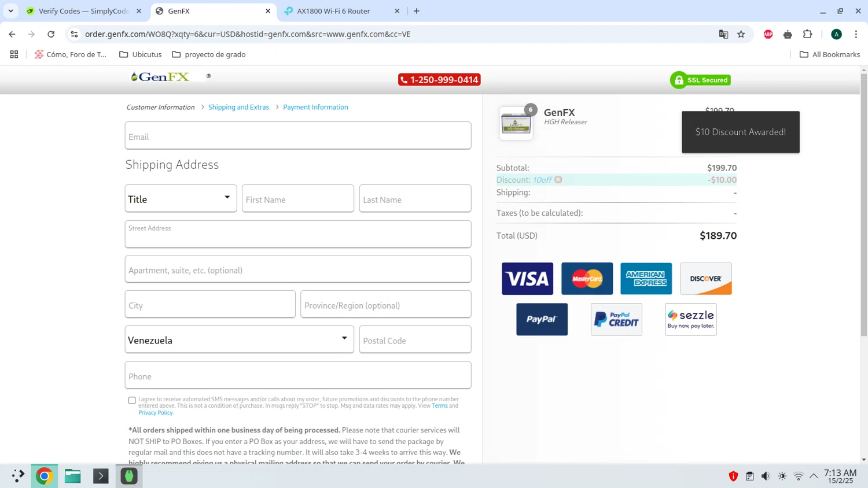Open the Cómo, Foro de T... bookmark
868x488 pixels.
[x=71, y=54]
